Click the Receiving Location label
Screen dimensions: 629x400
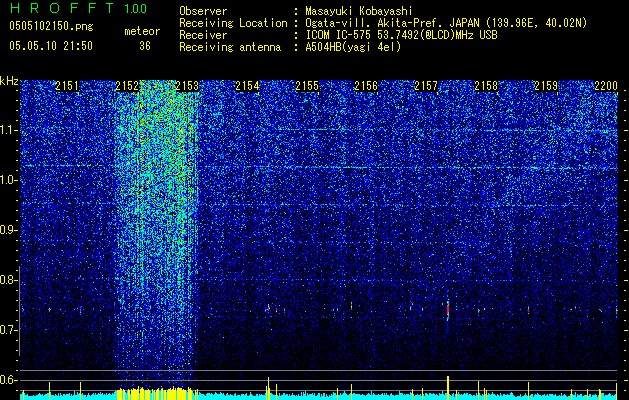[233, 23]
